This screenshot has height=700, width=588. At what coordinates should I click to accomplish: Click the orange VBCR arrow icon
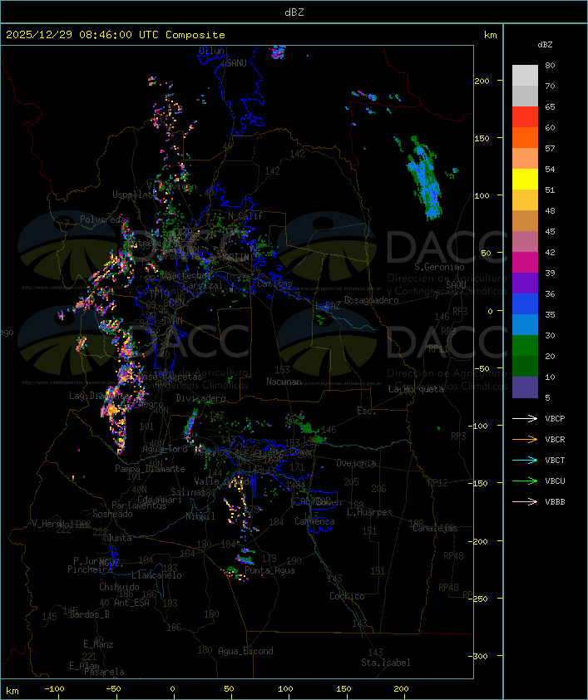pos(525,439)
